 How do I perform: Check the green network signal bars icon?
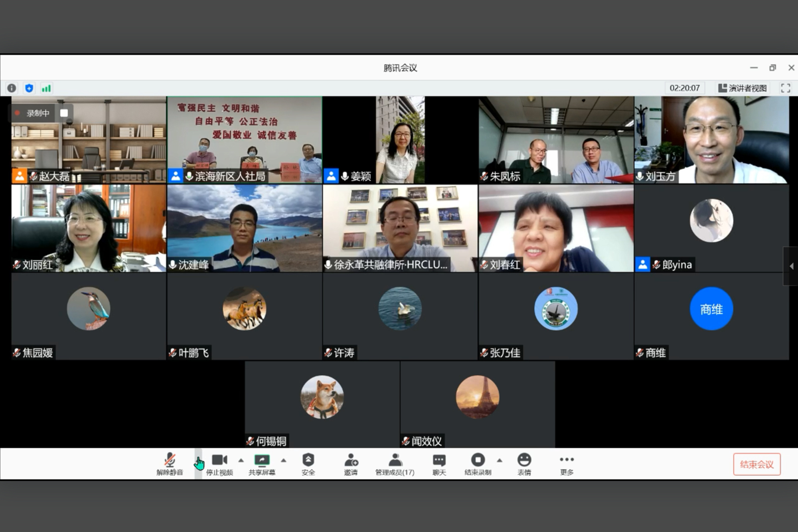[46, 88]
